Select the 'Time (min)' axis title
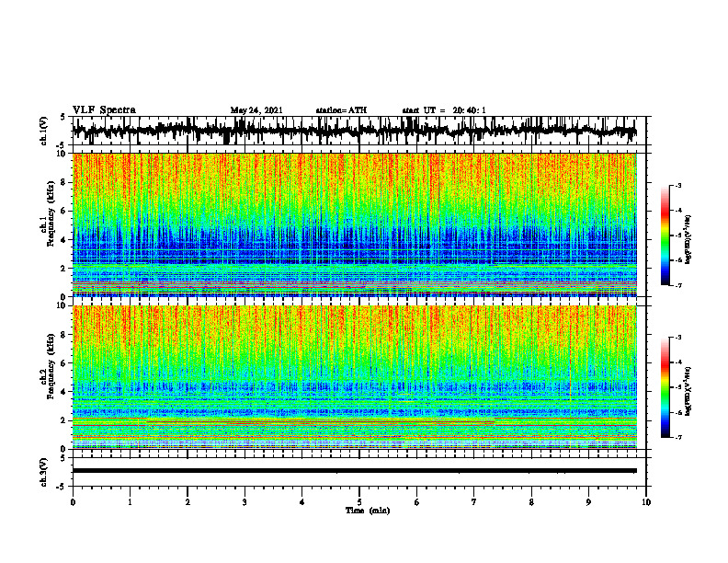Screen dimensions: 728x563 (368, 511)
